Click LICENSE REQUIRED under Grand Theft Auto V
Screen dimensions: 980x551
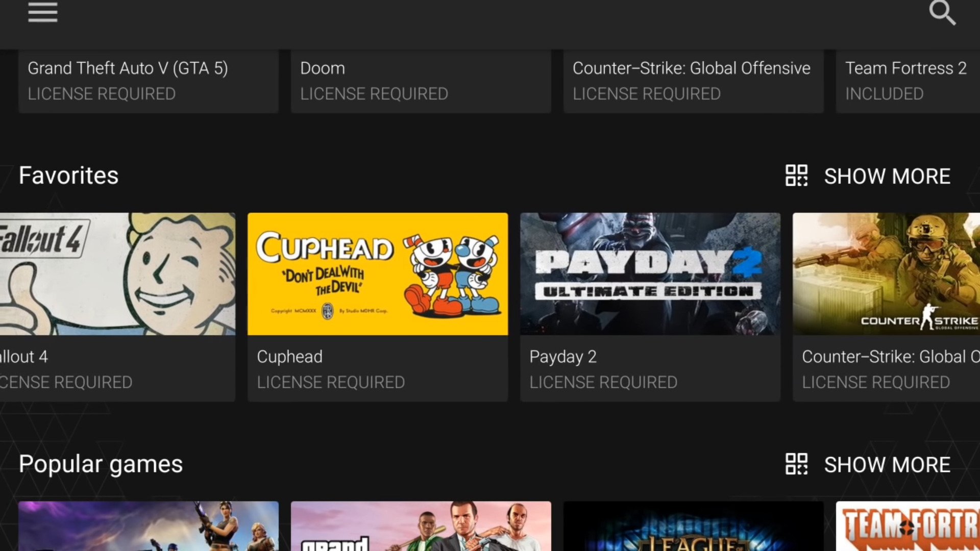pos(102,94)
